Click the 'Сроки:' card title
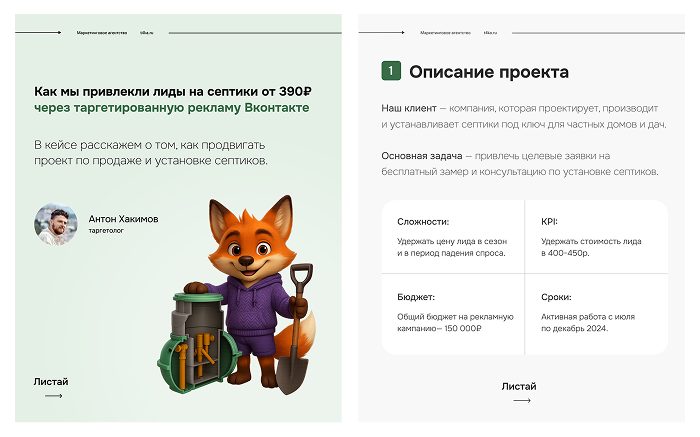 point(556,297)
